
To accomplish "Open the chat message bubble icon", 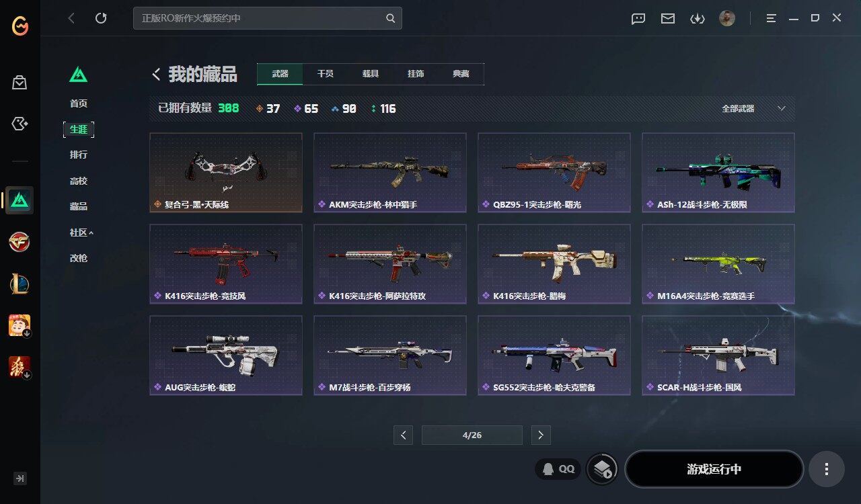I will pyautogui.click(x=638, y=19).
